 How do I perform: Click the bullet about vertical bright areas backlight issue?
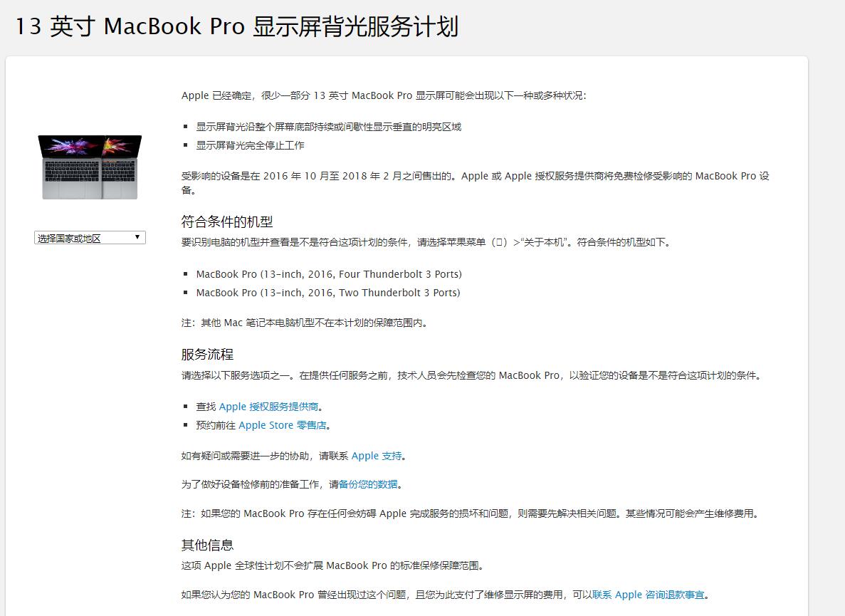point(327,127)
